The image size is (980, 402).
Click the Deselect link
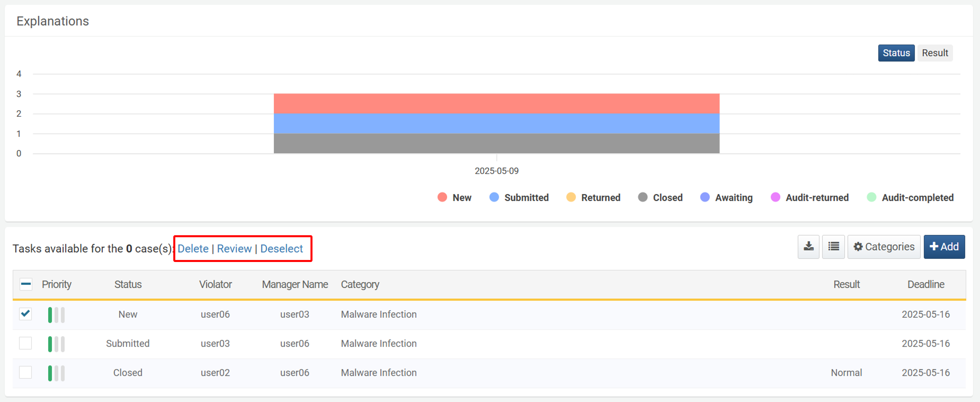[282, 249]
